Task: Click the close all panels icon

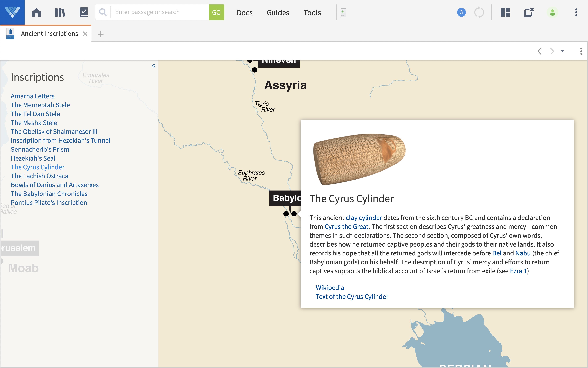Action: (529, 12)
